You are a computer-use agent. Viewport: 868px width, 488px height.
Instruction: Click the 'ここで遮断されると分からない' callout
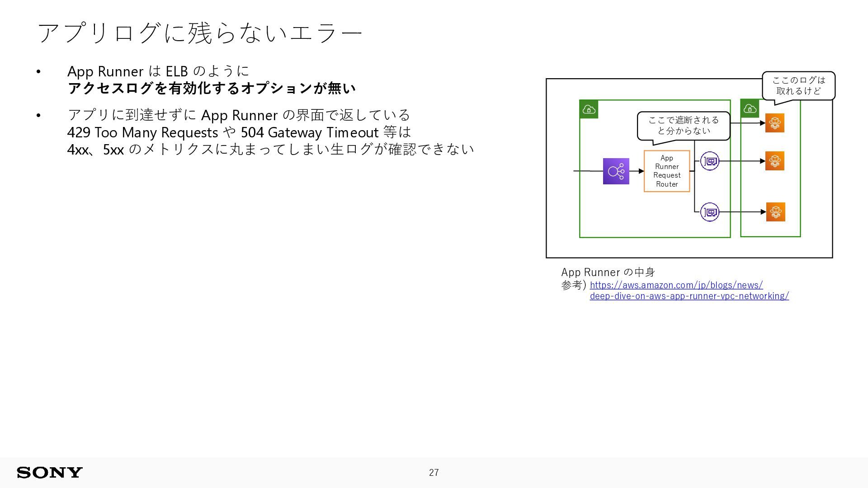point(684,126)
